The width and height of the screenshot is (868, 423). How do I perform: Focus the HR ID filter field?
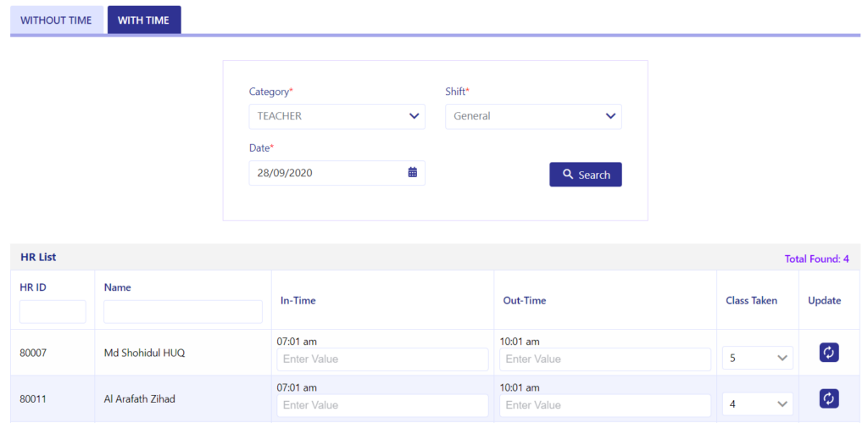[x=53, y=312]
